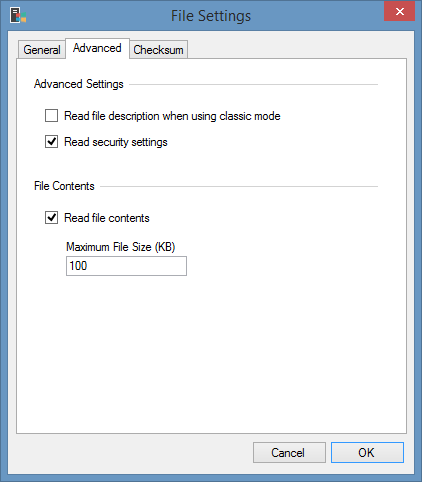Cancel the file settings changes
The width and height of the screenshot is (422, 482).
289,453
